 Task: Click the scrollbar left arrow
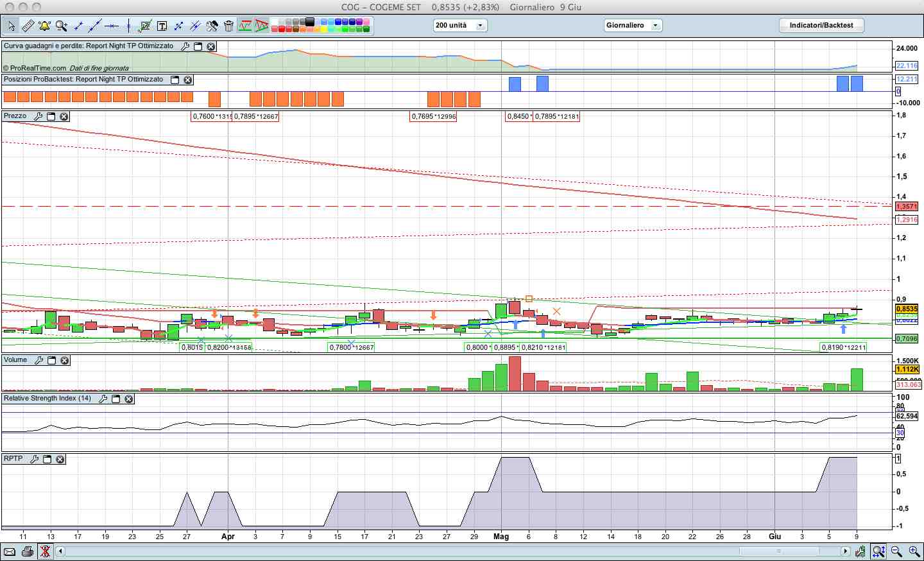[x=60, y=551]
